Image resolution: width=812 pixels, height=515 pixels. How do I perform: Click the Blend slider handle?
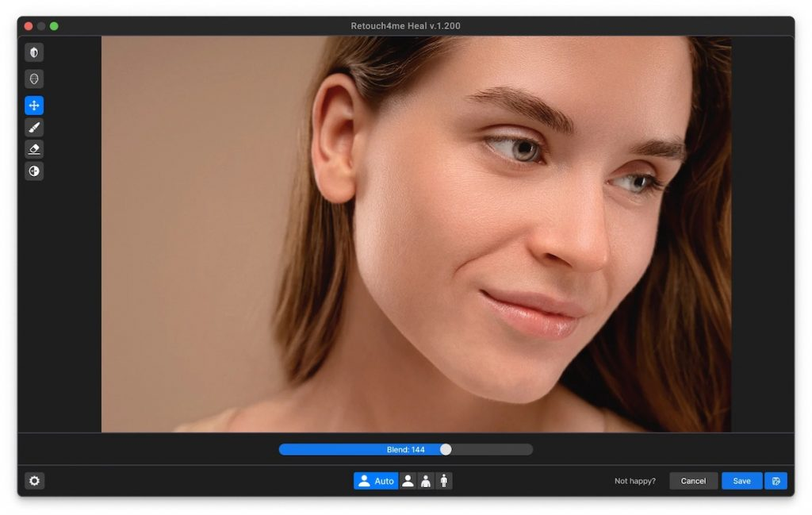(x=446, y=449)
